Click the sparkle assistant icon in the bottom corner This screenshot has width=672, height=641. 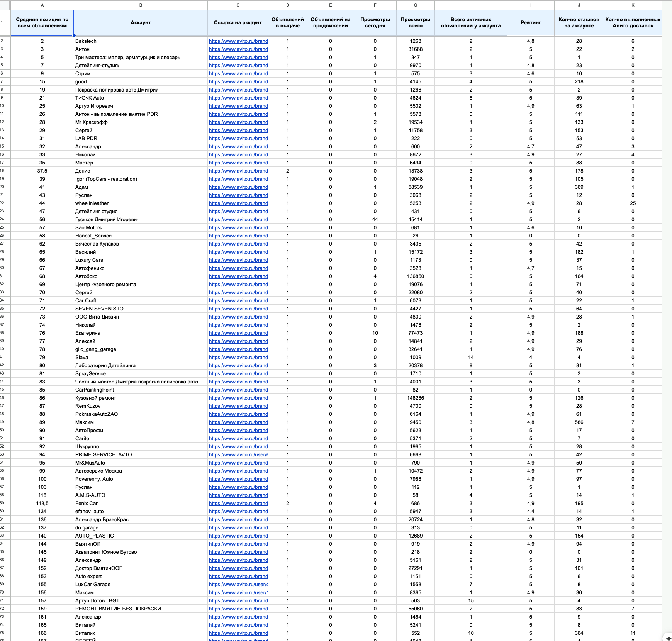(x=668, y=638)
